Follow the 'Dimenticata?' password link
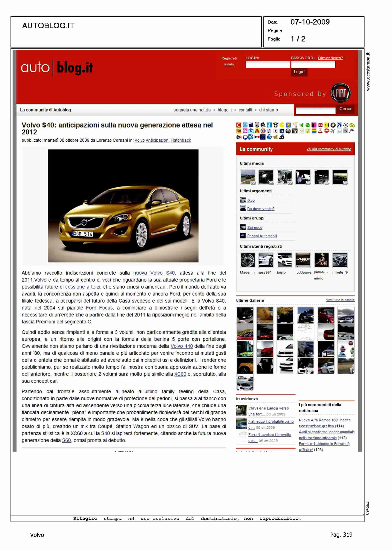The height and width of the screenshot is (550, 392). coord(330,58)
